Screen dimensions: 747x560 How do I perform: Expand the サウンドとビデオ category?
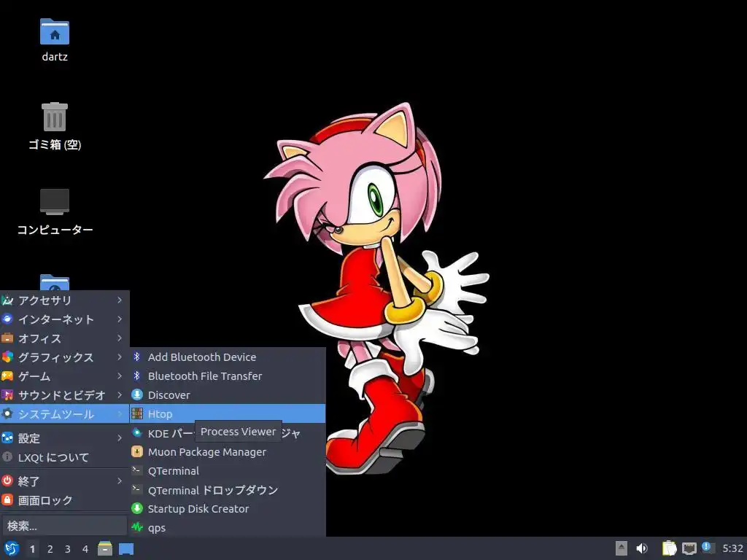pyautogui.click(x=65, y=395)
